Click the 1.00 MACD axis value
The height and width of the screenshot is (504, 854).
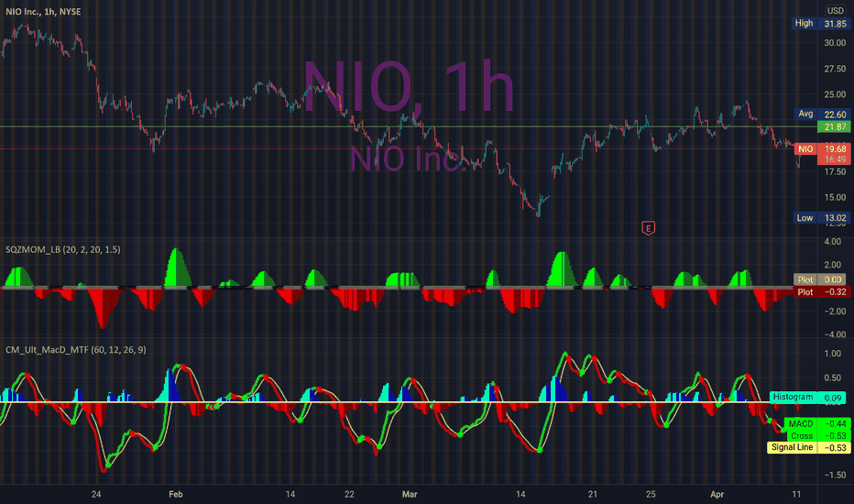coord(833,354)
